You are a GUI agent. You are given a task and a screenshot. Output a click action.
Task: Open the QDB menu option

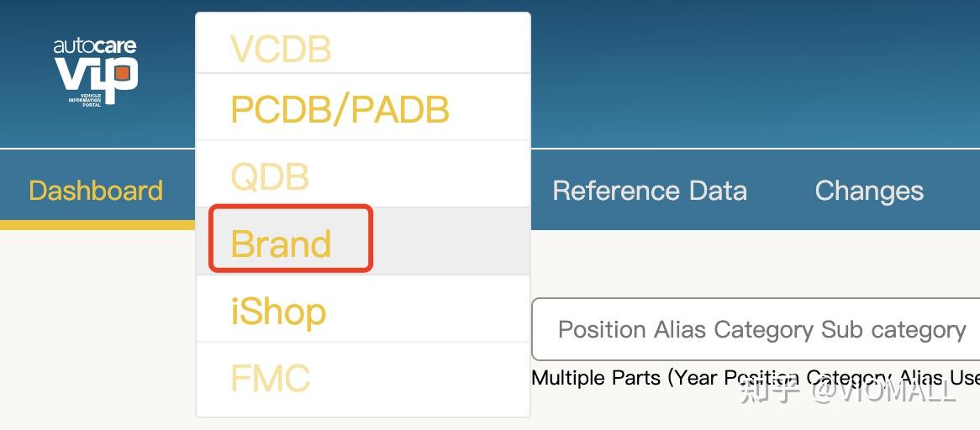pyautogui.click(x=270, y=176)
